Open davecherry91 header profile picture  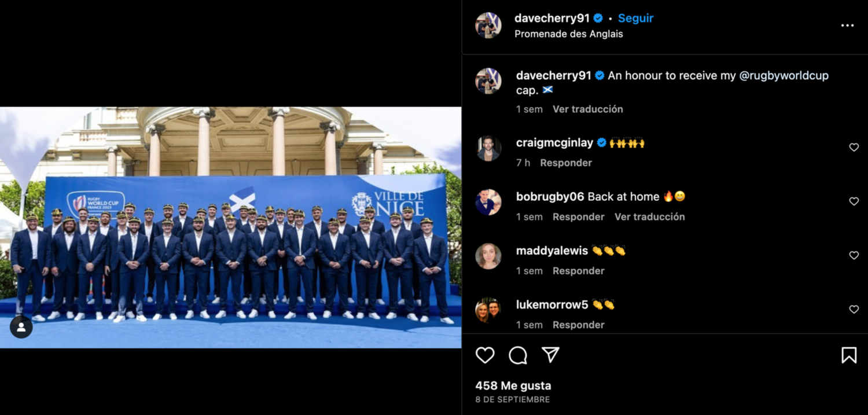488,25
